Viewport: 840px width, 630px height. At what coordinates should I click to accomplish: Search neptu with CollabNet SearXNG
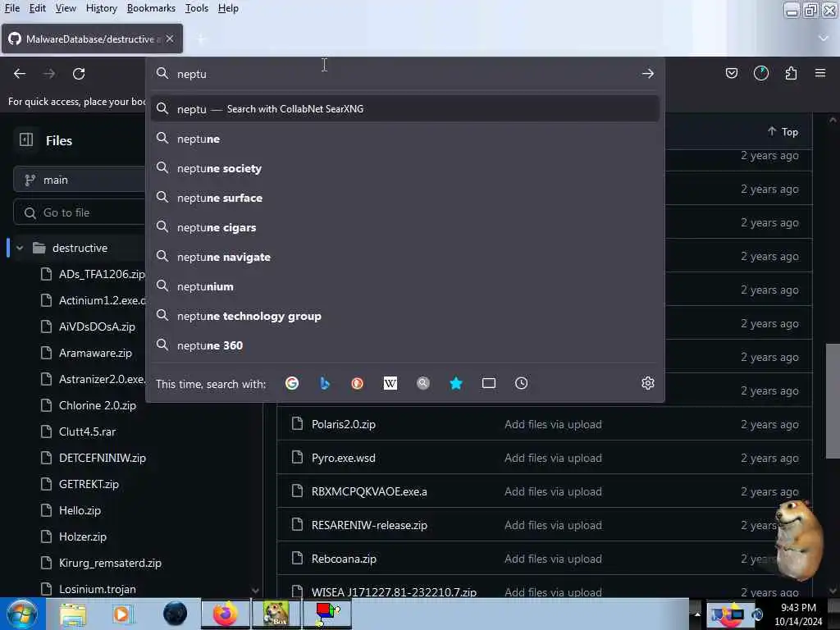coord(405,109)
